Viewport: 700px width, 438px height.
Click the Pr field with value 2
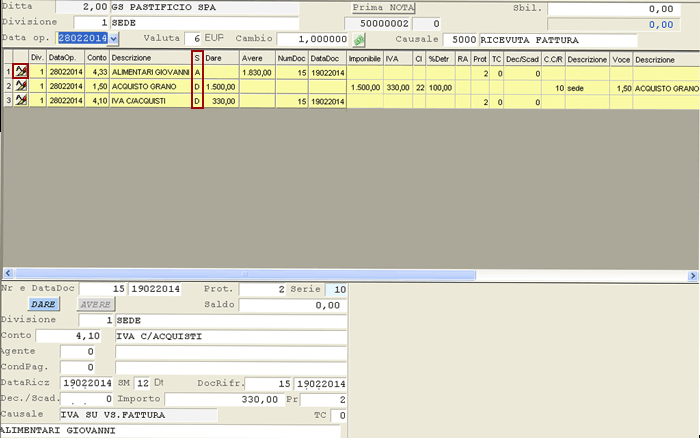point(323,400)
